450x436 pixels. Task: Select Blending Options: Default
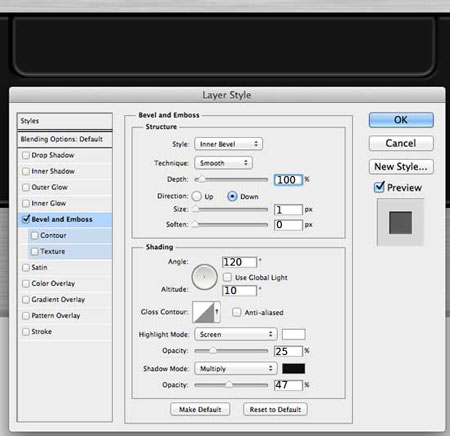tap(65, 139)
